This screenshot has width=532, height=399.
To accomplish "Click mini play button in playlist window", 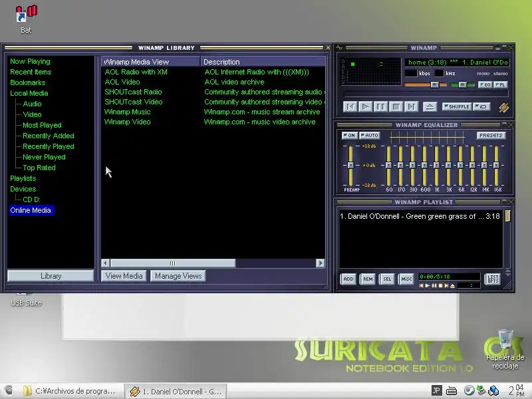I will pyautogui.click(x=428, y=286).
